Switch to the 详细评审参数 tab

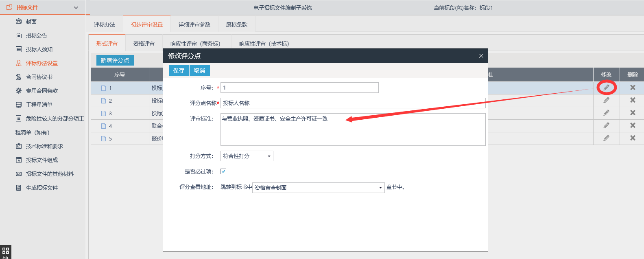(x=194, y=24)
